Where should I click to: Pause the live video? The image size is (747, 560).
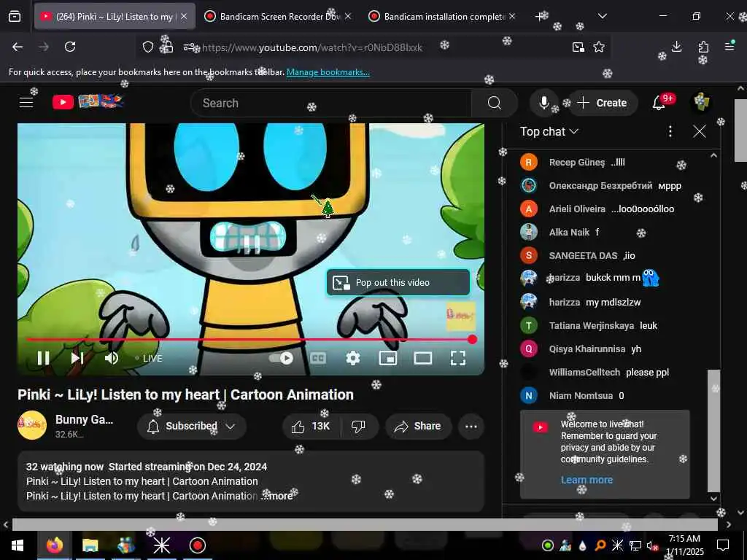point(43,358)
